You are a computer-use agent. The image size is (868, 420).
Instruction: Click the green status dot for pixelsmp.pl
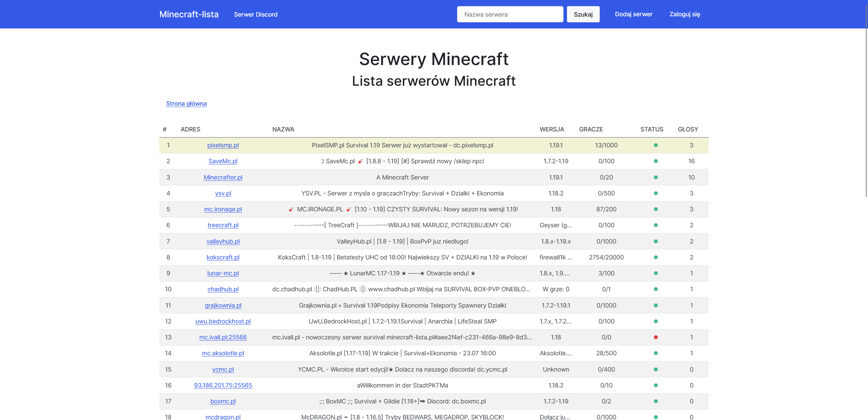[x=656, y=145]
